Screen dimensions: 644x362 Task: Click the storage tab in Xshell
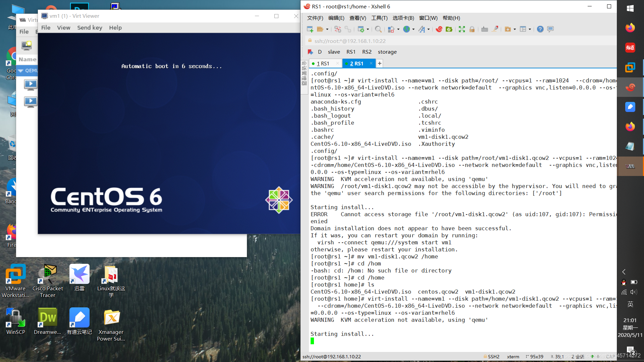point(387,51)
